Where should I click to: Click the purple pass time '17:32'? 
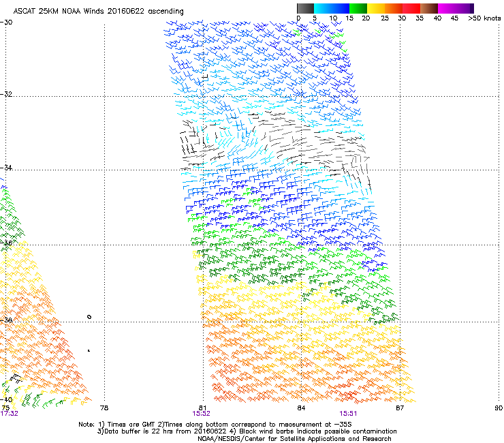(9, 414)
